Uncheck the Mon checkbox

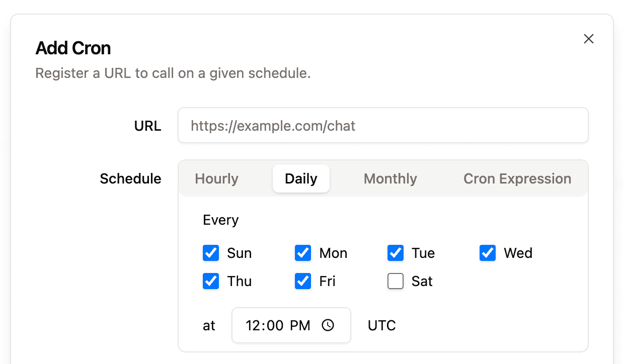point(302,253)
